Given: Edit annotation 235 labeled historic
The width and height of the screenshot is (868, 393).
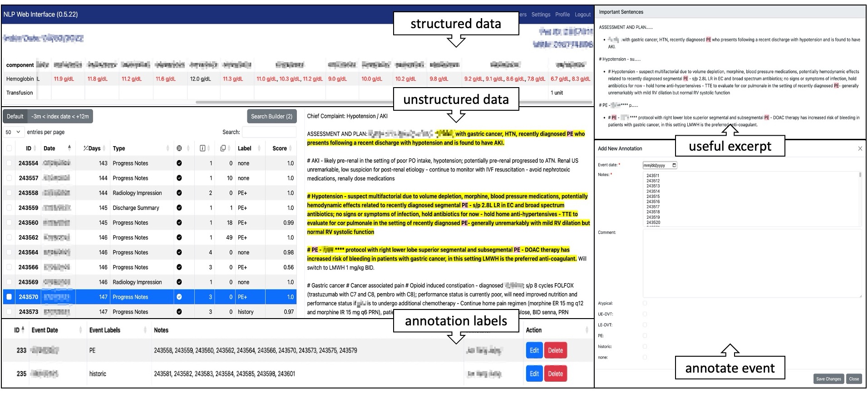Looking at the screenshot, I should 534,374.
